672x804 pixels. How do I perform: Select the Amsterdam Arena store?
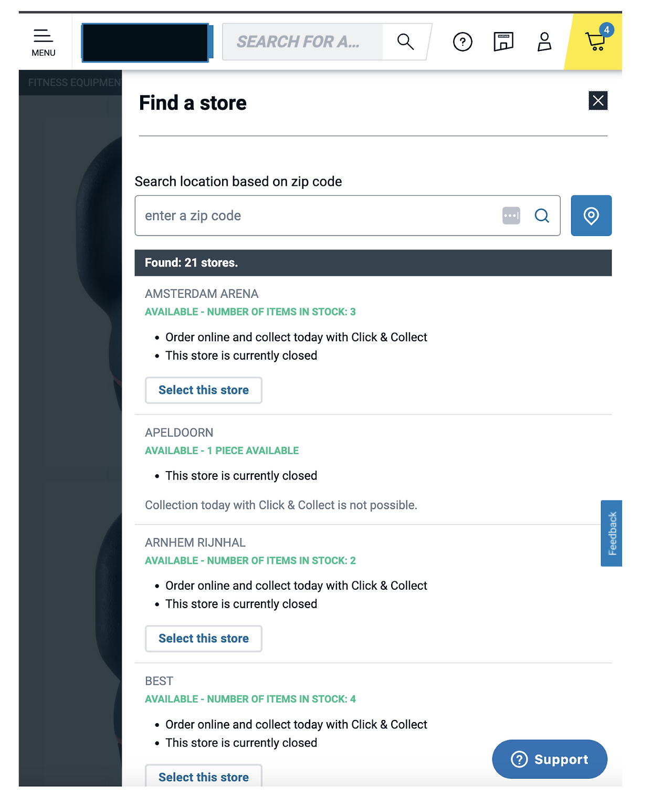(203, 390)
